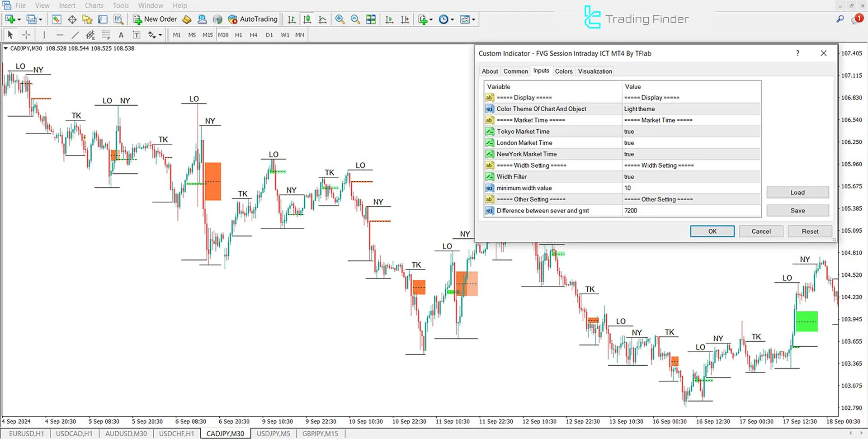Open the Light theme value combo
The height and width of the screenshot is (439, 868).
pos(691,109)
